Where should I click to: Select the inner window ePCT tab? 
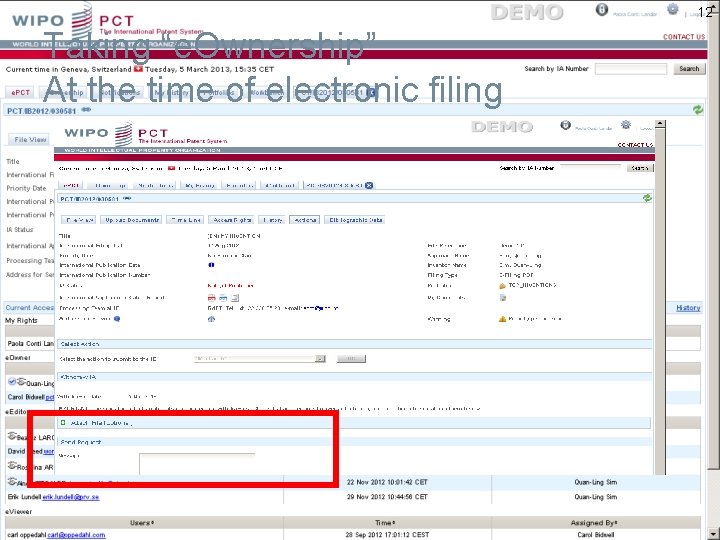[x=72, y=186]
